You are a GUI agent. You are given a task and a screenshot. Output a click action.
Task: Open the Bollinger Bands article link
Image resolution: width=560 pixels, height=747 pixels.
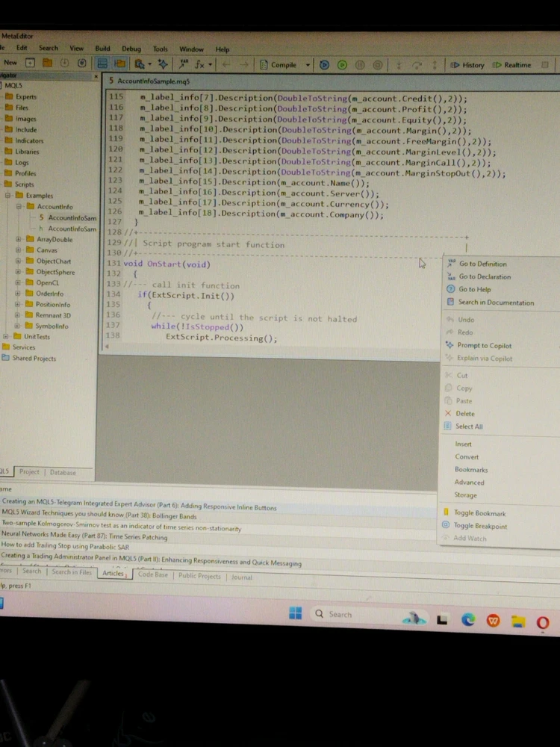tap(99, 516)
